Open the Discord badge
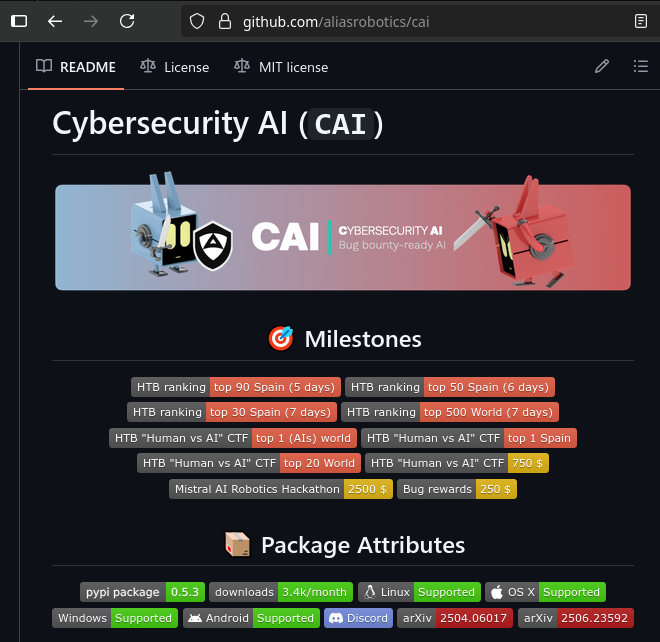 click(359, 618)
